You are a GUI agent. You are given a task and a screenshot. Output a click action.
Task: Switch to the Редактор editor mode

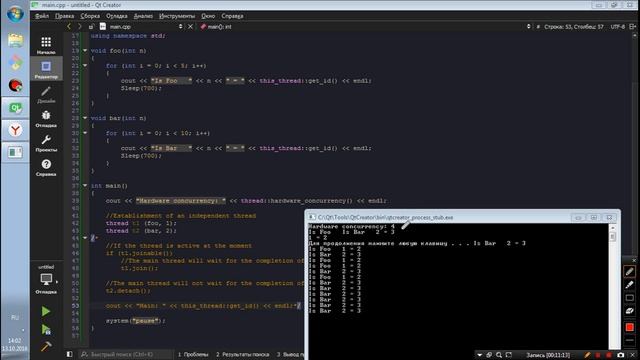coord(46,69)
